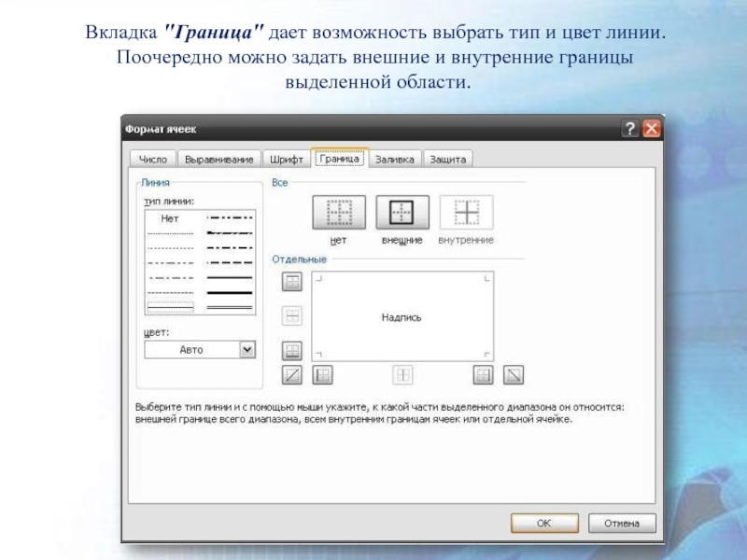Toggle the top border button
Screen dimensions: 747x560
[x=292, y=282]
